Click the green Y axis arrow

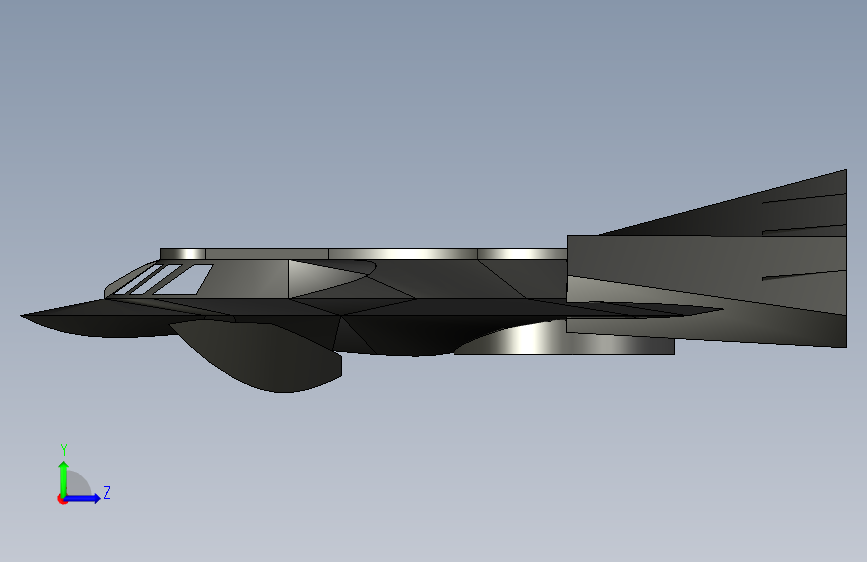click(64, 478)
